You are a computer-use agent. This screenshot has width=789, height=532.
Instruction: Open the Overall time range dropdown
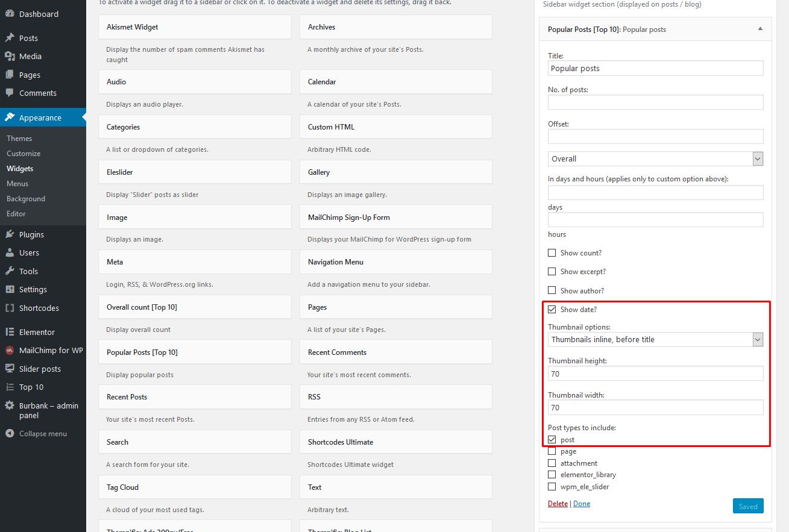tap(655, 158)
